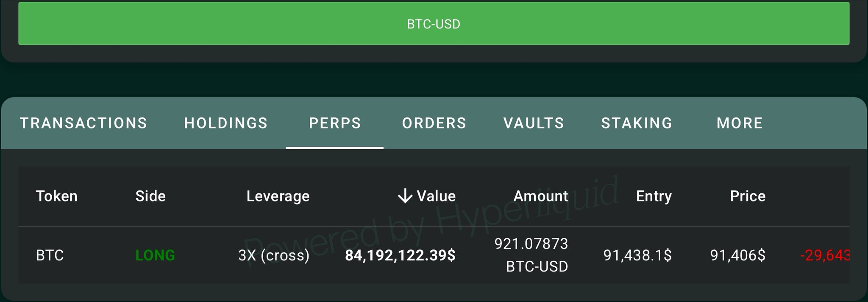Sort by the Price column header
868x302 pixels.
pyautogui.click(x=747, y=196)
